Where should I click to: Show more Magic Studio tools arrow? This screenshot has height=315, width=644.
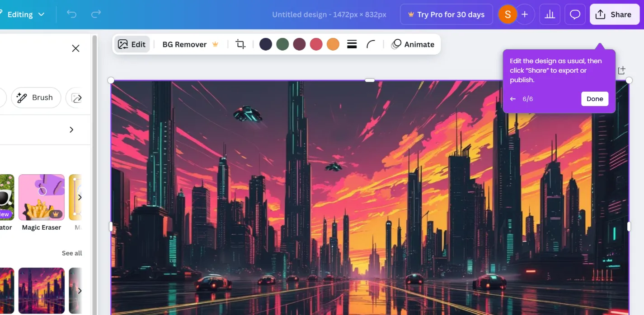click(80, 197)
